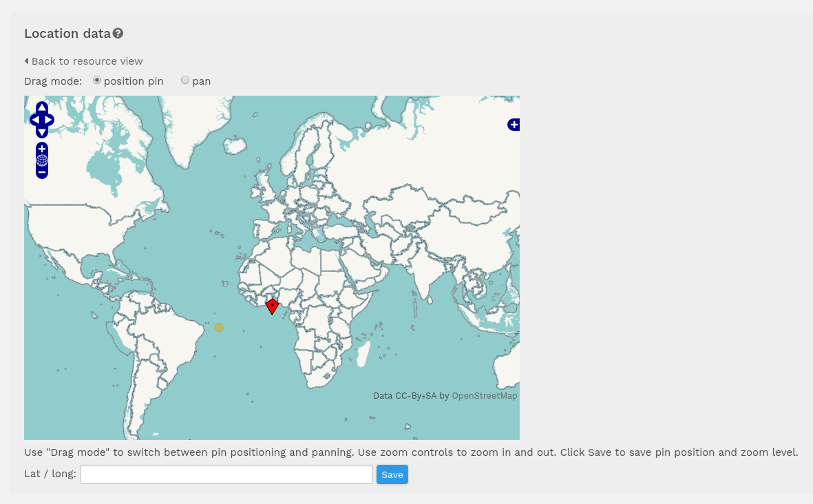The width and height of the screenshot is (813, 504).
Task: Focus the Lat / long input field
Action: click(x=226, y=474)
